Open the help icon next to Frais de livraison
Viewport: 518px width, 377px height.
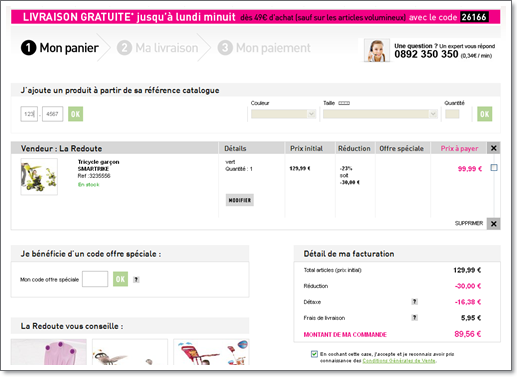coord(414,318)
